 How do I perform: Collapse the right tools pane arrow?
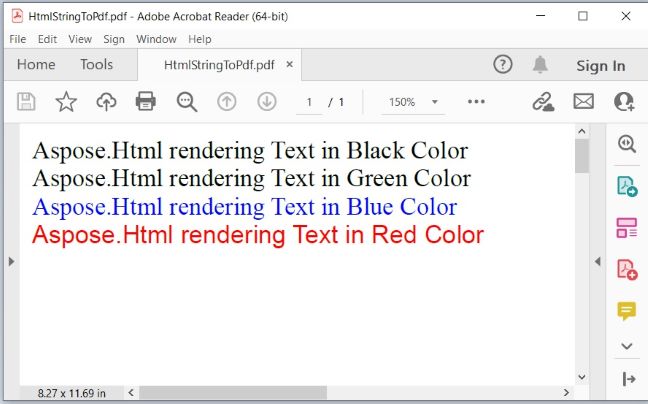[597, 261]
